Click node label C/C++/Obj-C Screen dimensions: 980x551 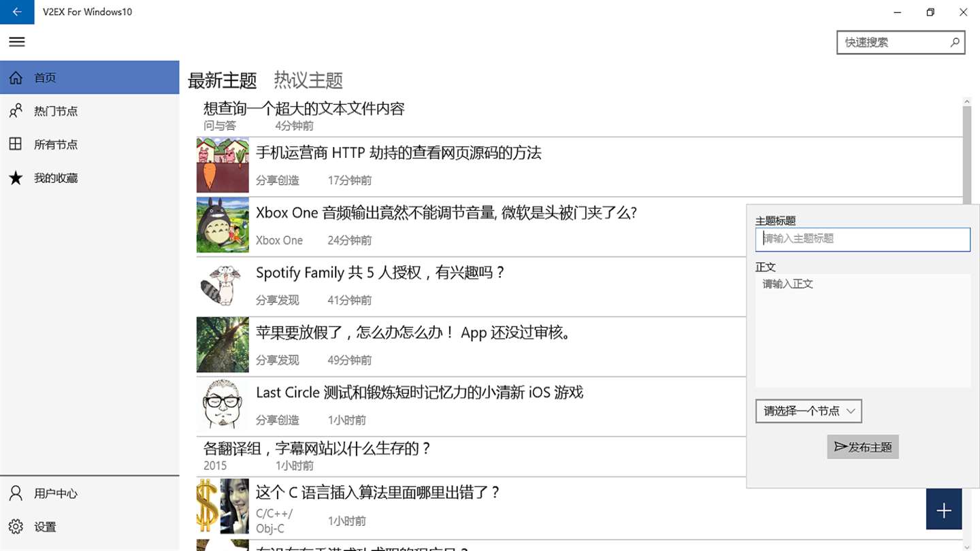pos(274,521)
